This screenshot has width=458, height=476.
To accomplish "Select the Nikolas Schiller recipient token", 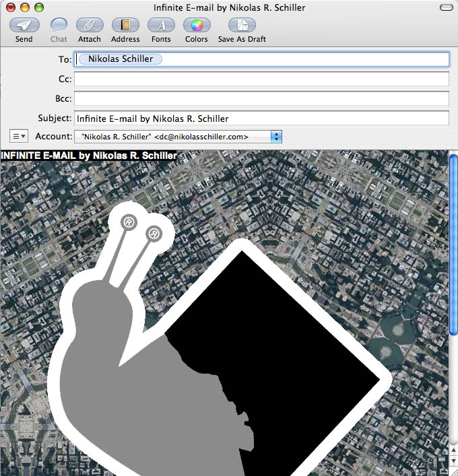I will click(121, 59).
